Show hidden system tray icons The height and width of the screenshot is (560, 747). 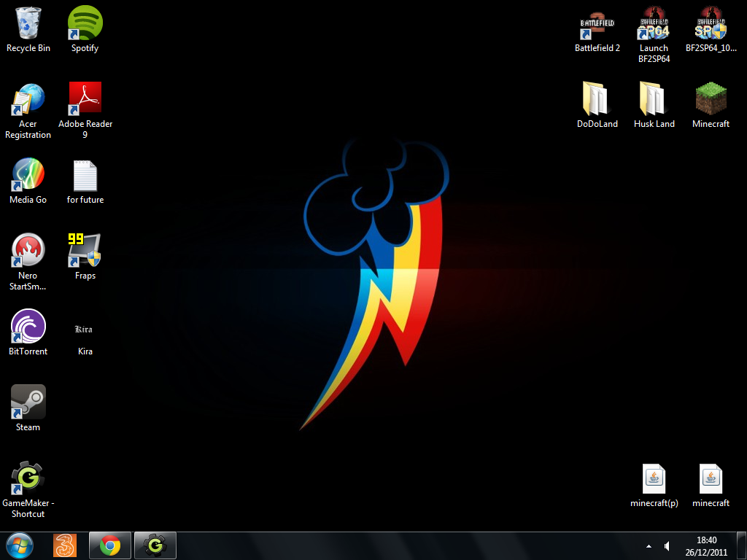tap(649, 546)
